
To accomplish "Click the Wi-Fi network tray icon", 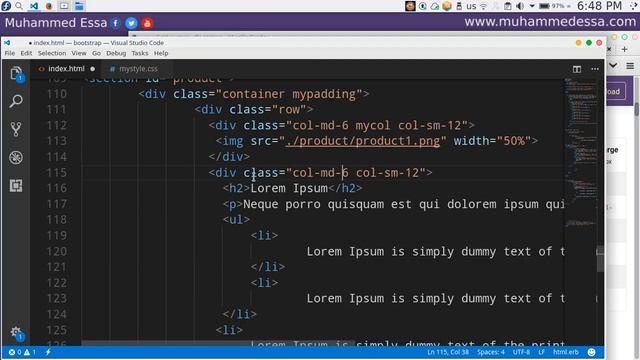I will tap(484, 6).
